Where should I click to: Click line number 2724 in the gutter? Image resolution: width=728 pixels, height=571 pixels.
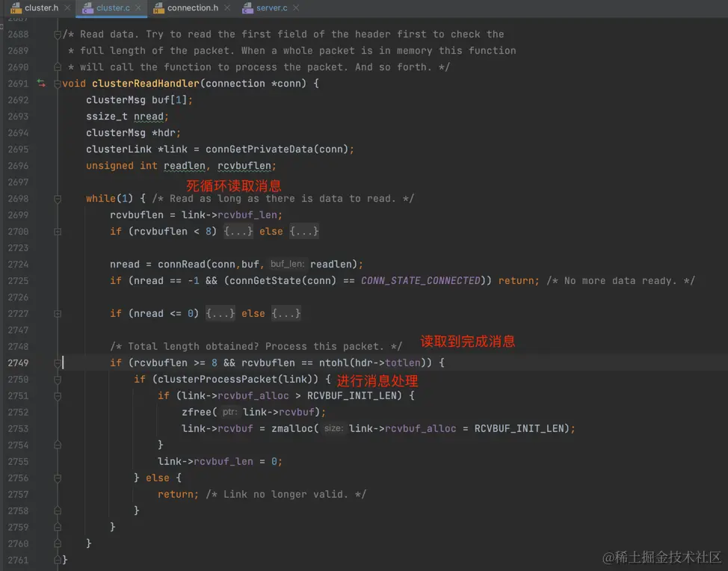pyautogui.click(x=18, y=264)
